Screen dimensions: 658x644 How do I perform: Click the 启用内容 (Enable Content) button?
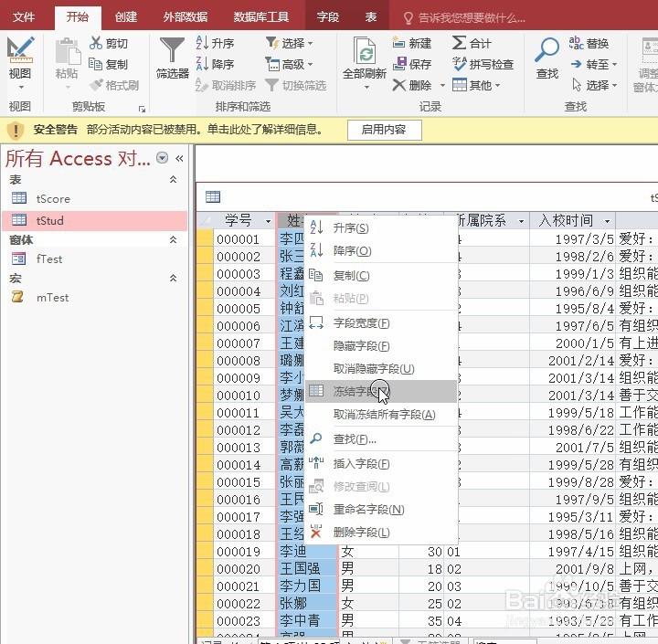point(384,130)
